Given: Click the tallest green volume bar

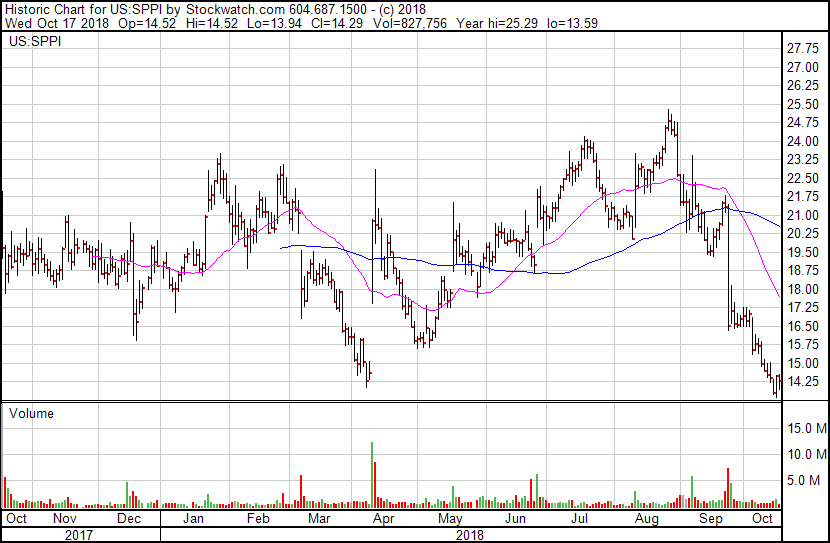Looking at the screenshot, I should click(x=372, y=474).
